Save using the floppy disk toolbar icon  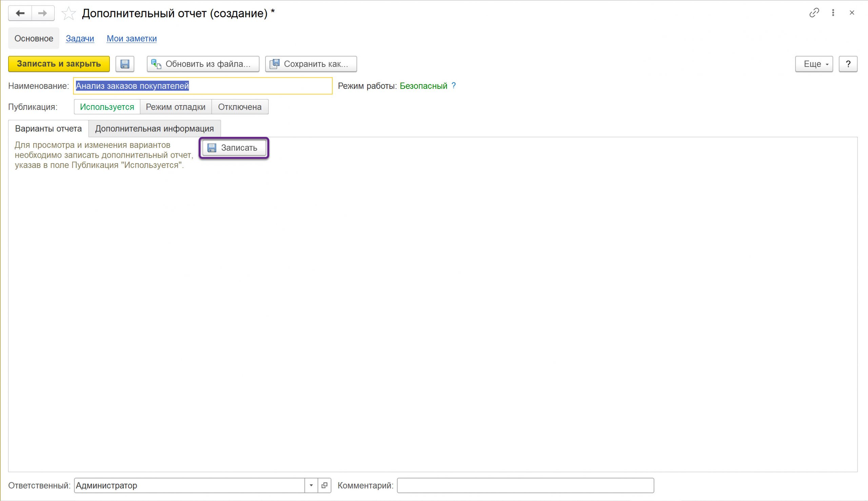[x=125, y=64]
